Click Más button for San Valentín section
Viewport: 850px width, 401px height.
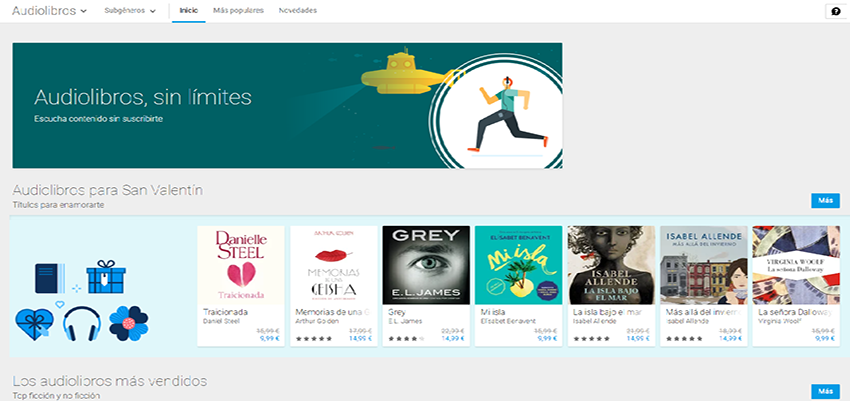pos(825,201)
